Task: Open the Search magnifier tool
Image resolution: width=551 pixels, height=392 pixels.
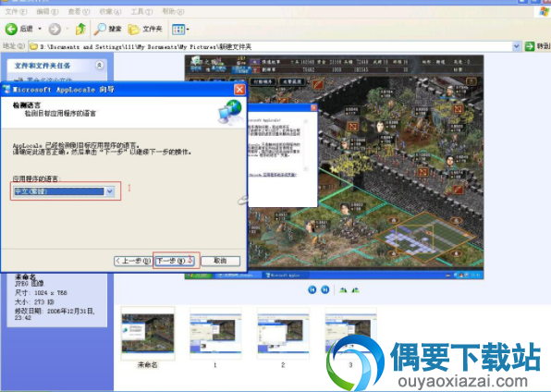Action: click(x=107, y=29)
